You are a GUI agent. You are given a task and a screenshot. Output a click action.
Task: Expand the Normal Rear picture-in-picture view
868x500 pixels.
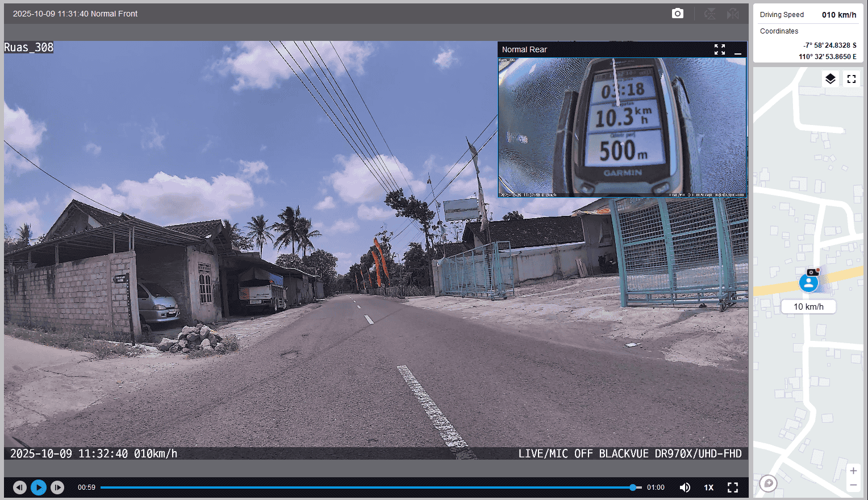click(x=720, y=50)
